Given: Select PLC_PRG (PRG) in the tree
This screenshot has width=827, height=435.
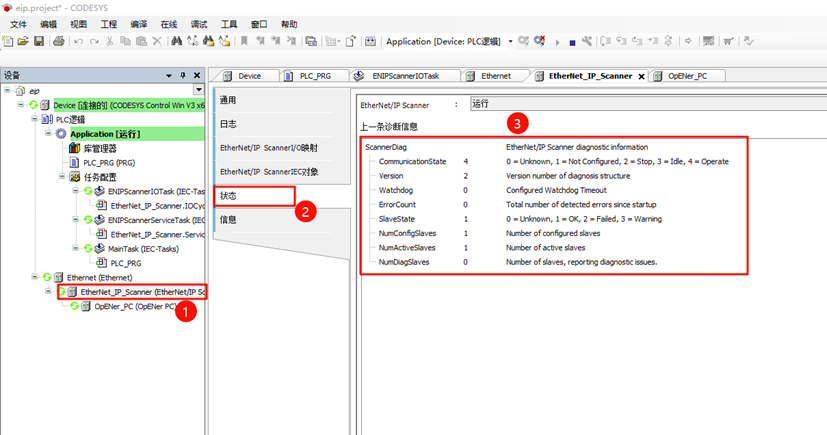Looking at the screenshot, I should pos(109,162).
